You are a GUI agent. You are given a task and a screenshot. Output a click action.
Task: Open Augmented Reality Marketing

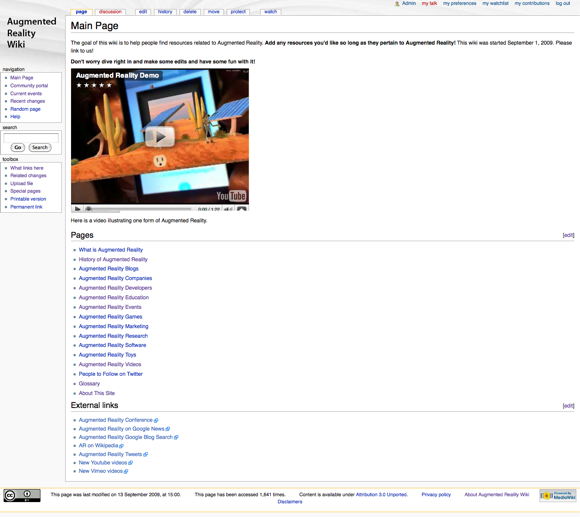click(x=113, y=327)
